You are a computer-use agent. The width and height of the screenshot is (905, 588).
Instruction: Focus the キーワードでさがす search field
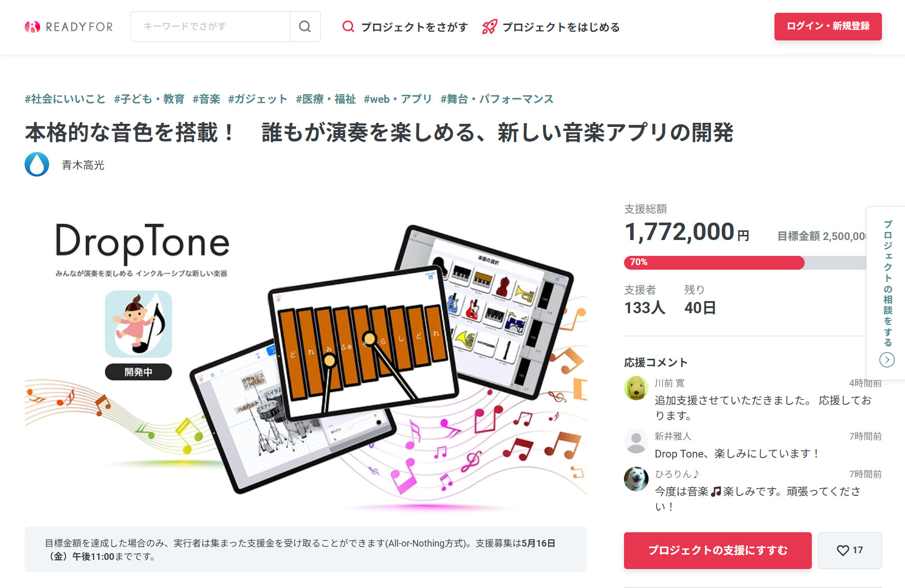tap(210, 27)
